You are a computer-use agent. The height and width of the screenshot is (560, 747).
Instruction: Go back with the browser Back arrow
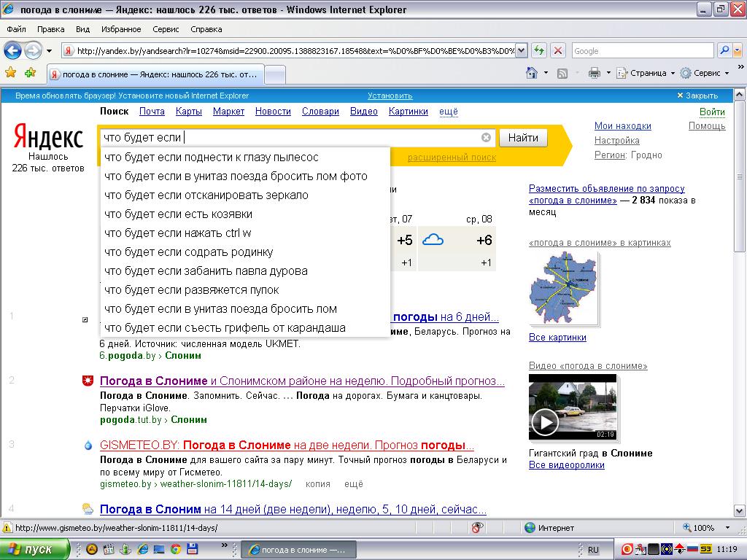[x=12, y=50]
